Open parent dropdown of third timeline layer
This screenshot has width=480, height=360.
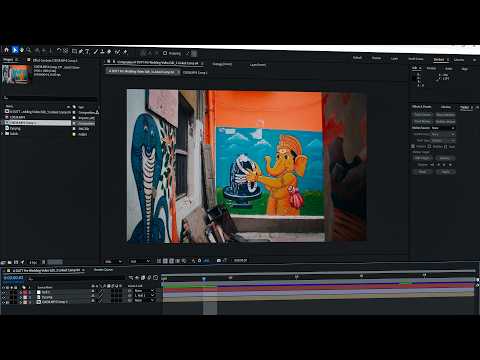(145, 300)
